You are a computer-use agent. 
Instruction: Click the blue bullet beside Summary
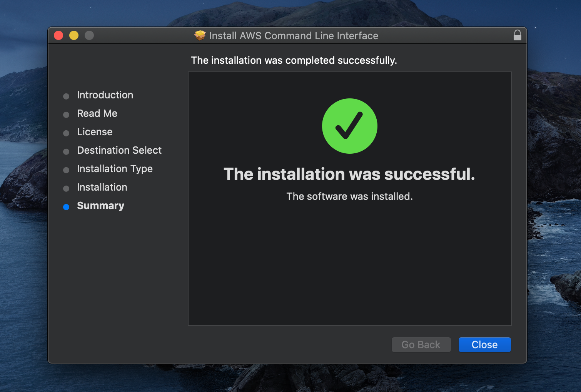[66, 207]
